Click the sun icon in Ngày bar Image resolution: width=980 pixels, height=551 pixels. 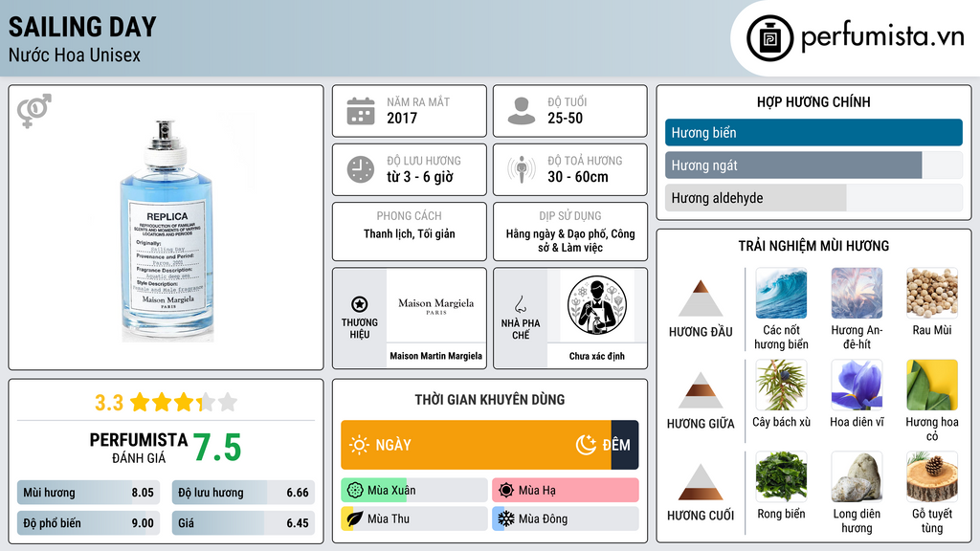point(359,445)
